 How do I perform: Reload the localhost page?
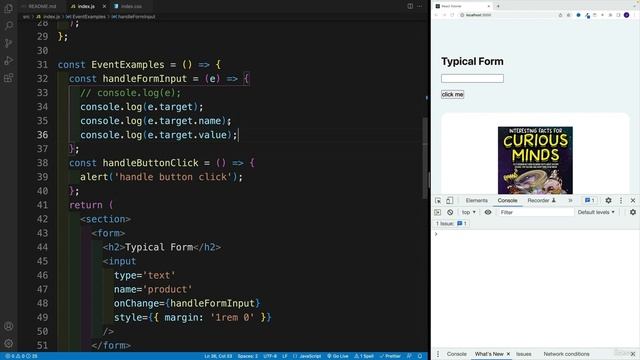452,15
